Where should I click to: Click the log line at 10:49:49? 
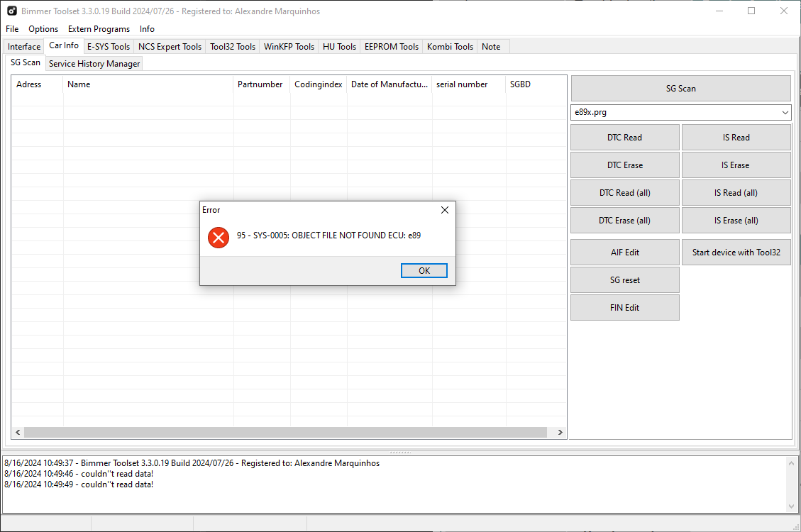click(79, 484)
